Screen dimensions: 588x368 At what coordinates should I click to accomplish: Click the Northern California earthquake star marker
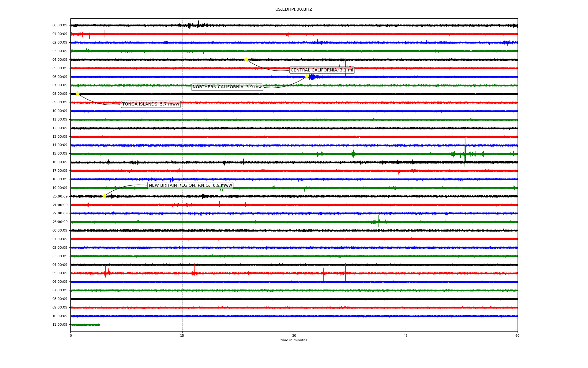click(x=307, y=77)
